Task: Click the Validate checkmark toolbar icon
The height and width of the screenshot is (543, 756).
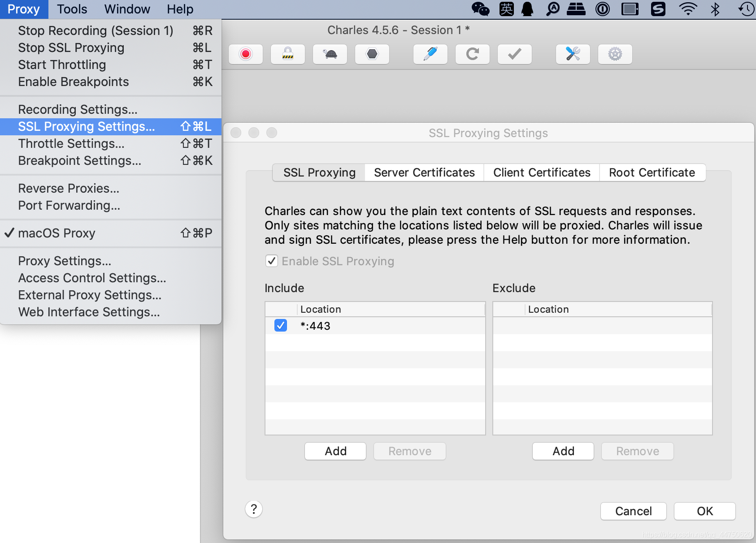Action: 515,54
